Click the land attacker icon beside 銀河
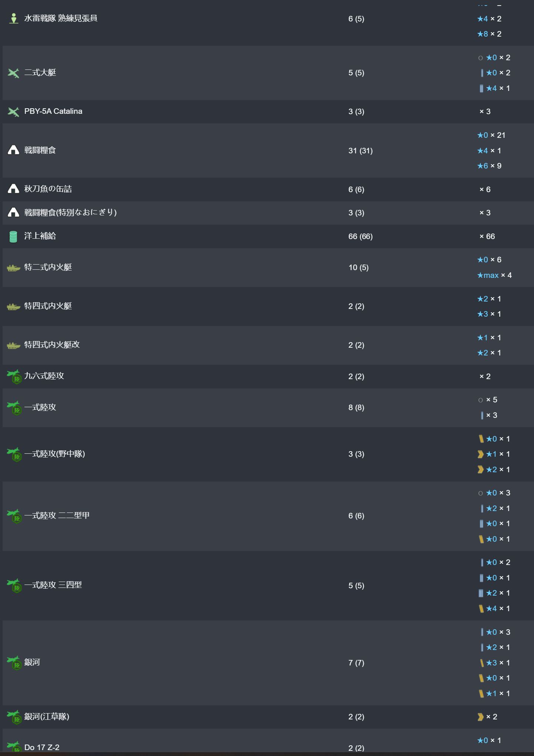This screenshot has height=756, width=534. point(15,663)
